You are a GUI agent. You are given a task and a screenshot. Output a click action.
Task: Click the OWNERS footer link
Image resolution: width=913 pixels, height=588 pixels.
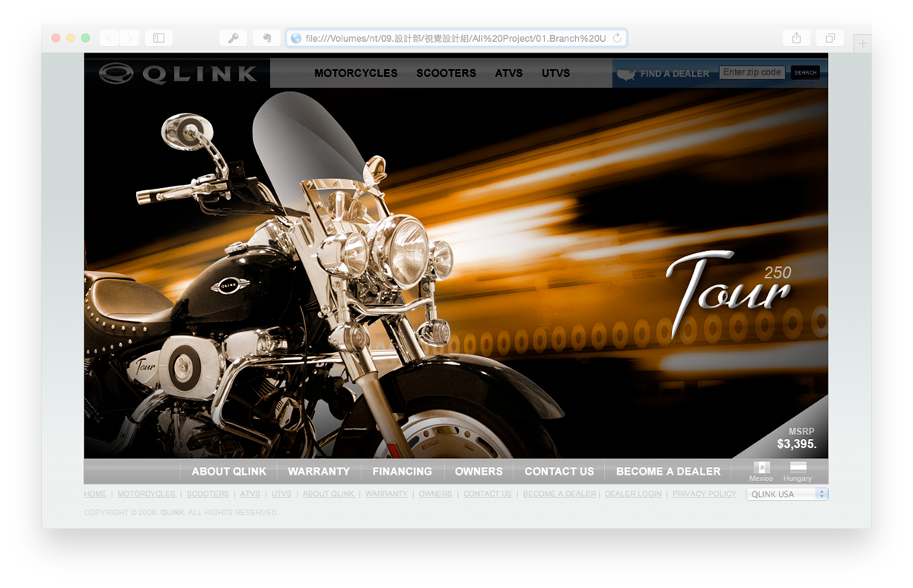click(435, 494)
